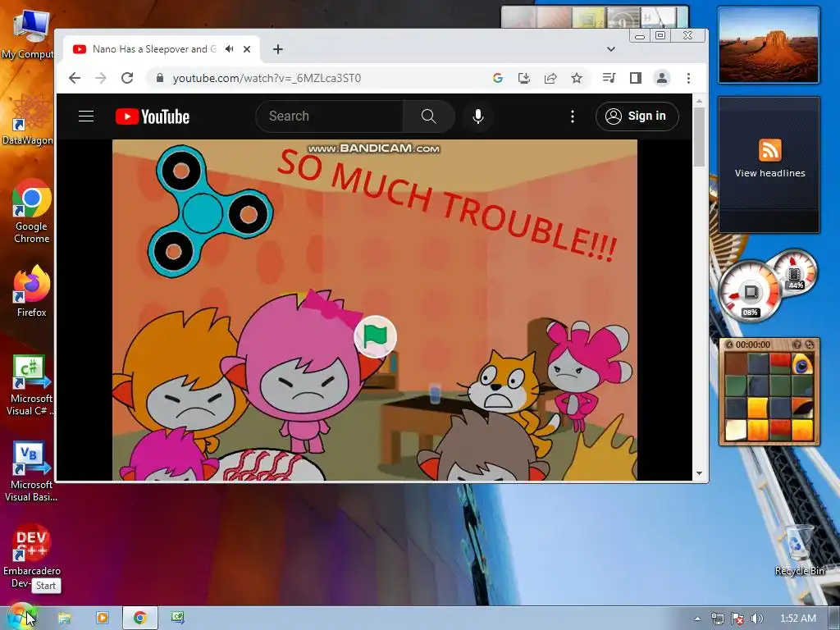Viewport: 840px width, 630px height.
Task: Open the Chrome three-dot menu
Action: 688,78
